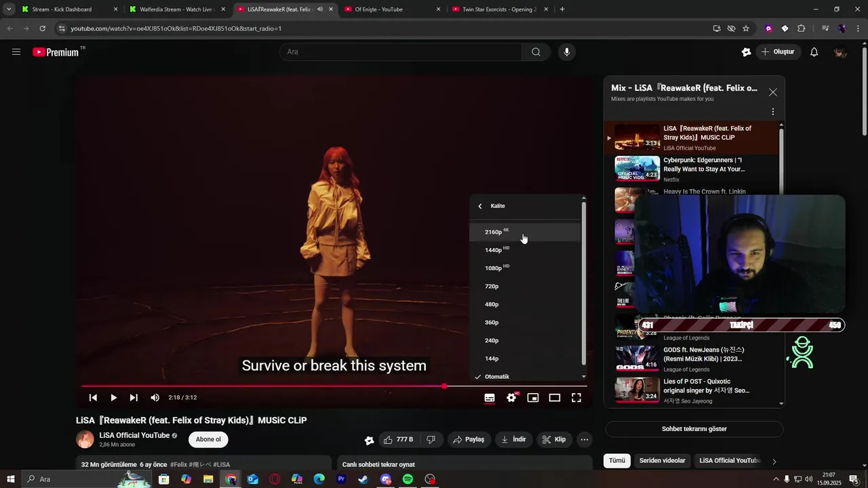Go back from Kalite quality menu
Viewport: 868px width, 488px height.
[480, 206]
